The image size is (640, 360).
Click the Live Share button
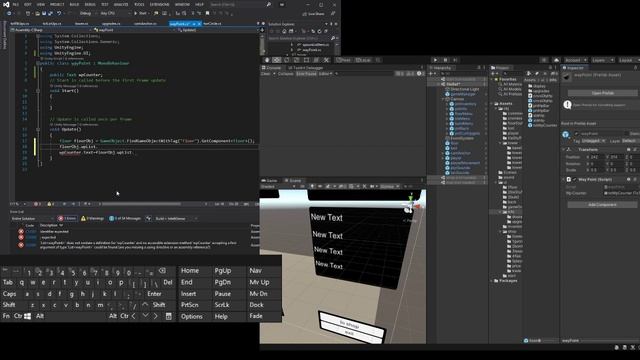click(314, 13)
